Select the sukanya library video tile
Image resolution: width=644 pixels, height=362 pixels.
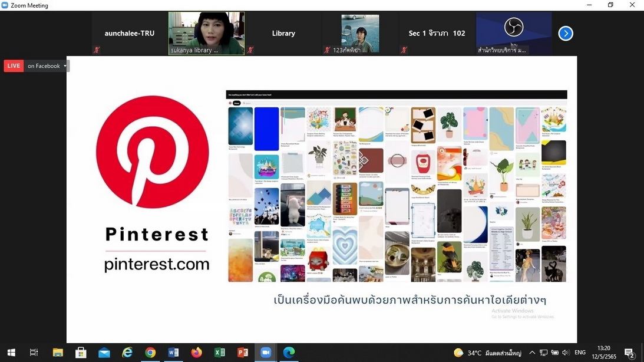207,33
